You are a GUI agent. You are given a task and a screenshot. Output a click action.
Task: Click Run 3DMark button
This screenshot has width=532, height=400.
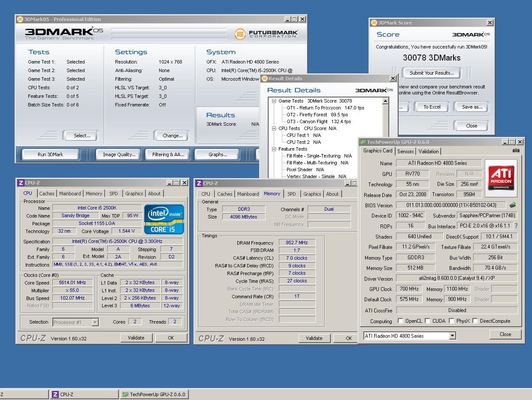tap(50, 155)
